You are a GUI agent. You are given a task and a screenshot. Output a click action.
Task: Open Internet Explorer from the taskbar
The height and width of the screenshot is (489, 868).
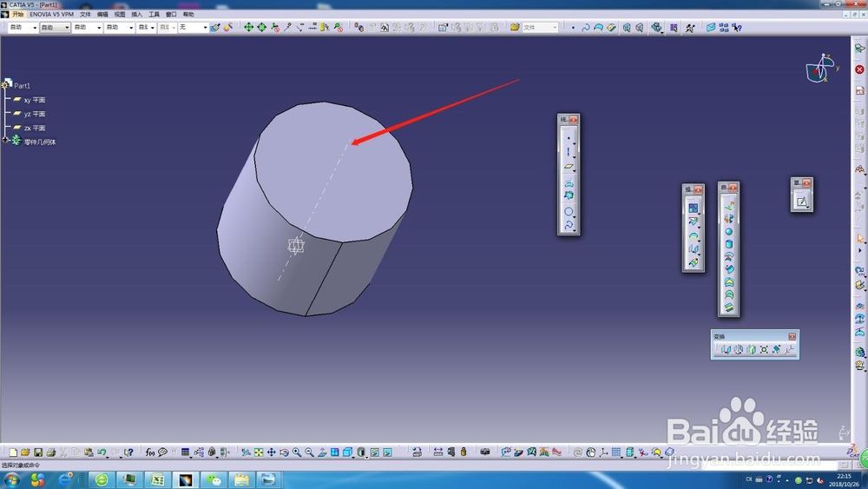65,479
